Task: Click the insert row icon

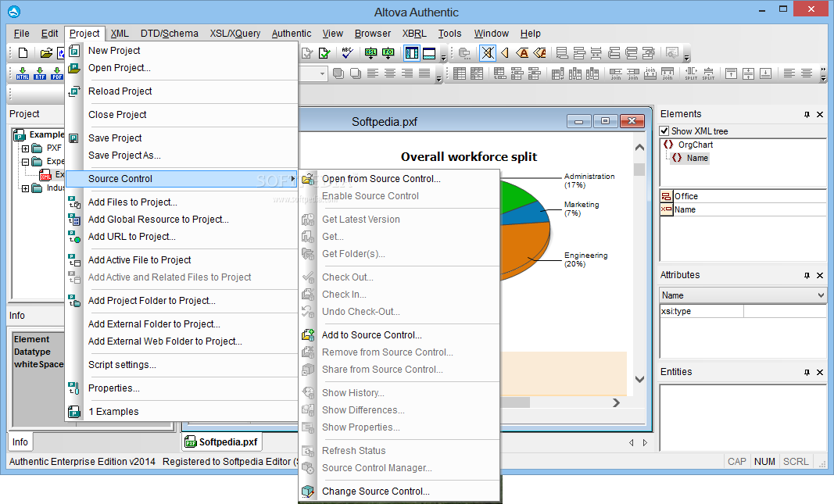Action: coord(517,73)
